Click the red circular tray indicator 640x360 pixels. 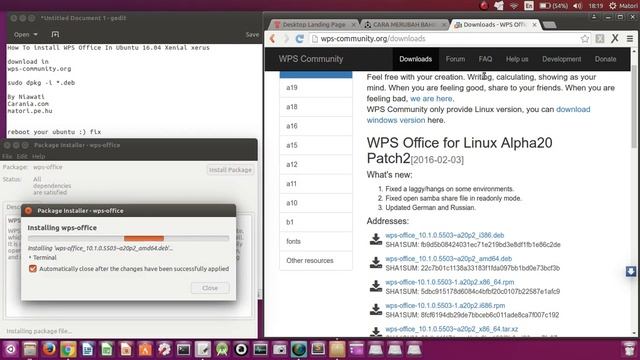click(x=484, y=6)
